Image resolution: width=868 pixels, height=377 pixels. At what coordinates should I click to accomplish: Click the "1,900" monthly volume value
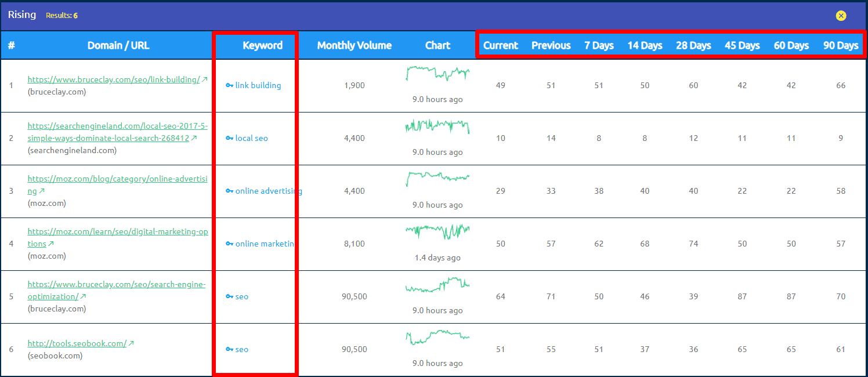(x=355, y=85)
